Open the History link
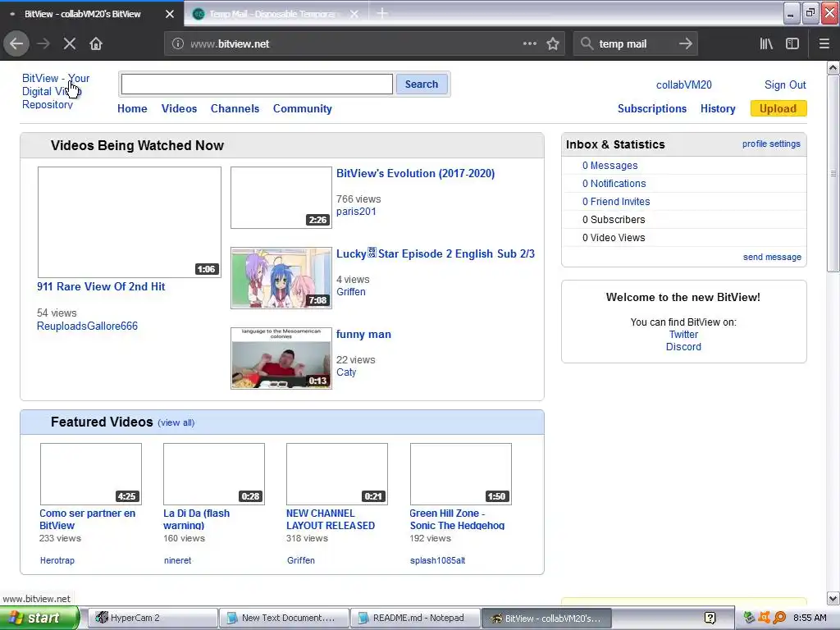840x630 pixels. point(718,109)
